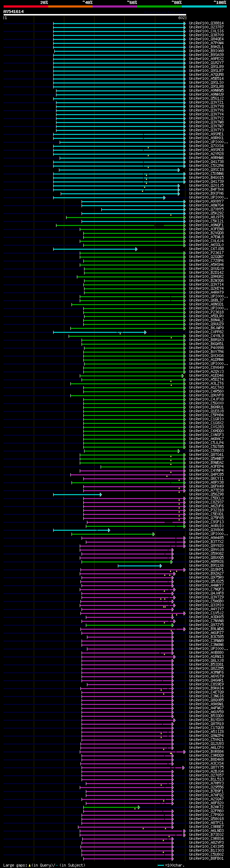Click the cyan alignment bar for C0PP82
Viewport: 230px width, 868px height.
[x=100, y=332]
